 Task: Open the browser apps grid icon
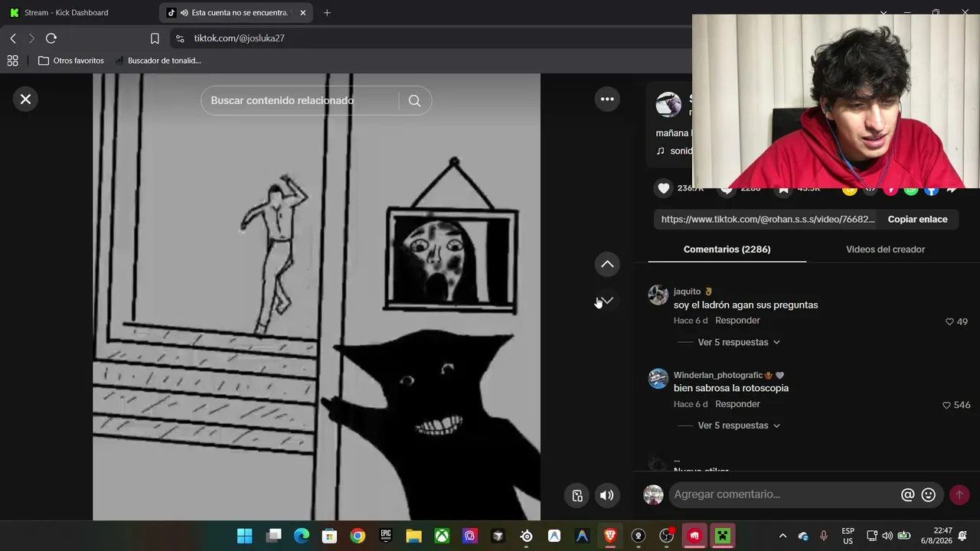click(12, 60)
